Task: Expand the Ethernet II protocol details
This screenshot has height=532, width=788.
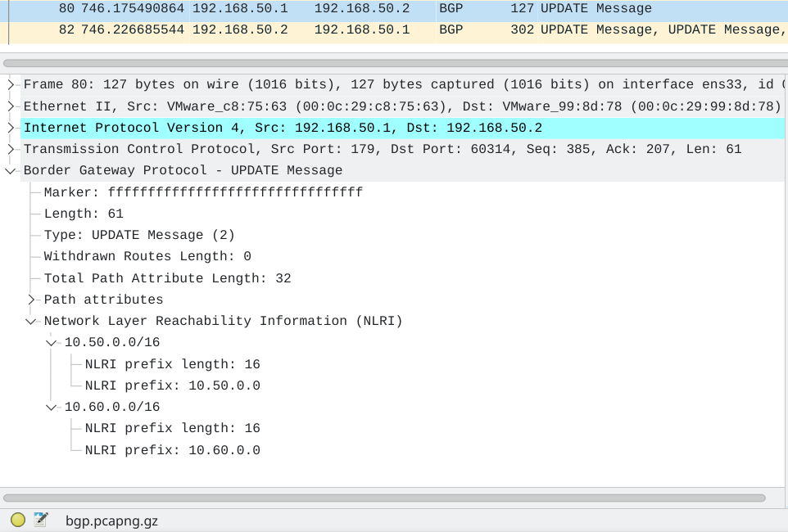Action: pos(11,106)
